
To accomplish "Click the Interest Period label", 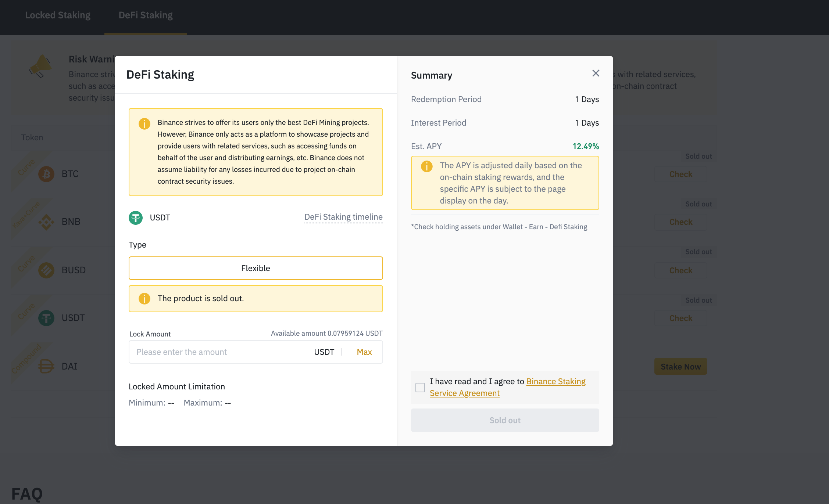I will (439, 123).
